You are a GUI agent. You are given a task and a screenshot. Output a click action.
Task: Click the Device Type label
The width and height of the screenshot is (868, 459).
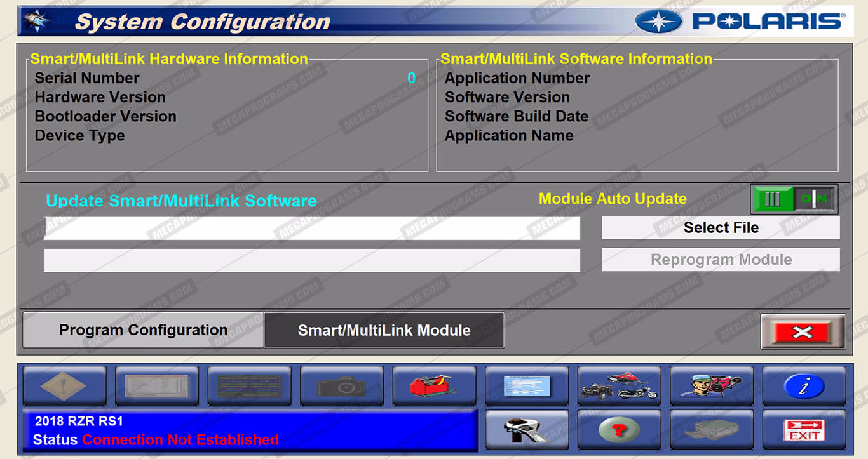click(79, 135)
